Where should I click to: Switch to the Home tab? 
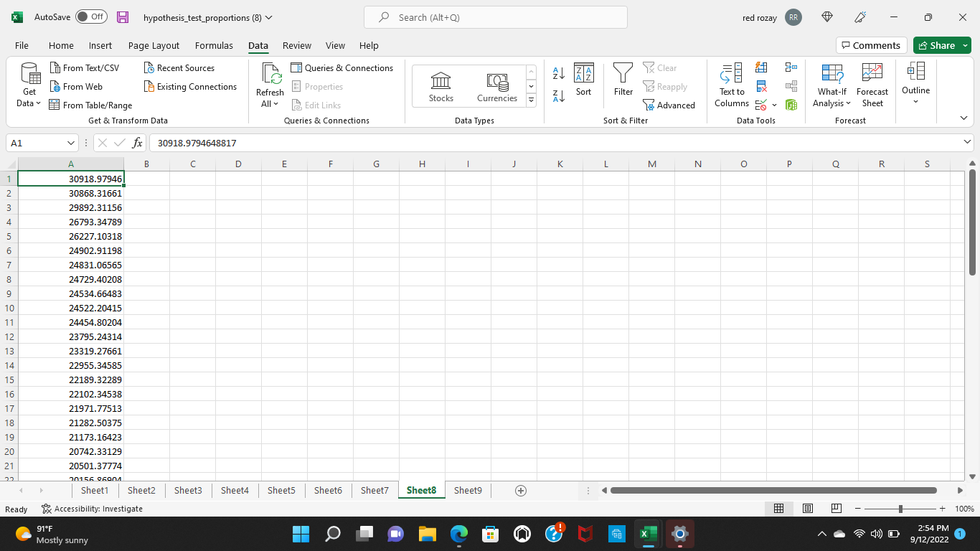coord(61,45)
